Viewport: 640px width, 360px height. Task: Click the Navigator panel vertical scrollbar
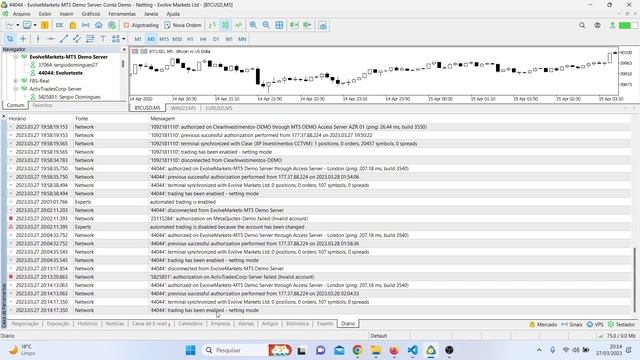(x=123, y=64)
